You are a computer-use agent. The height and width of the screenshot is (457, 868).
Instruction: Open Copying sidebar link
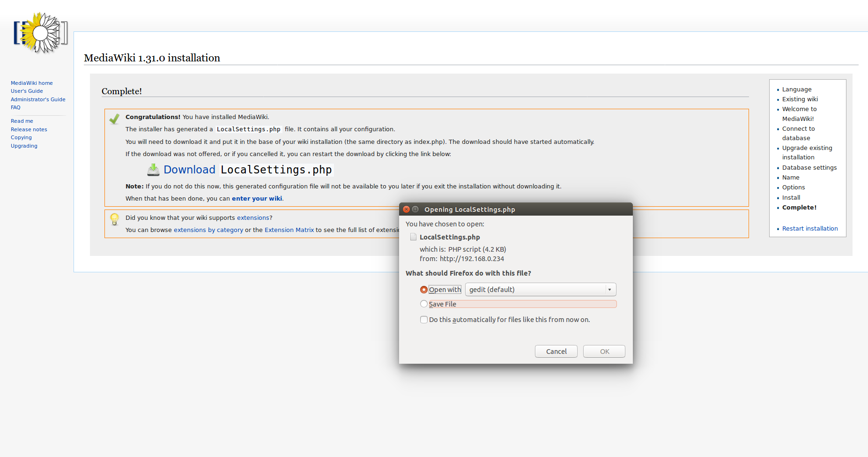[21, 137]
